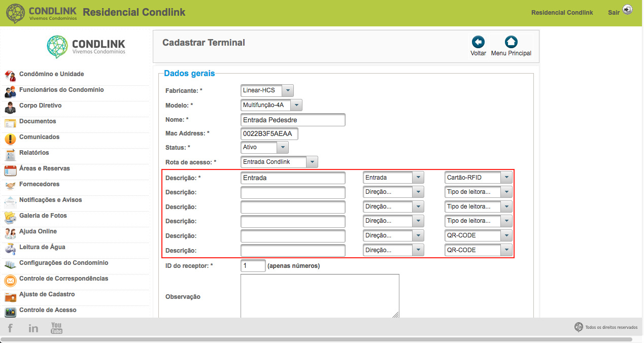Open Direção dropdown in third Descrição row

(393, 207)
